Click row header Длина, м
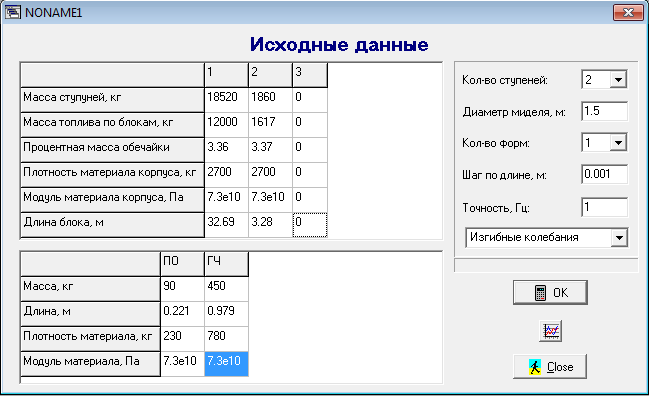This screenshot has width=649, height=396. pyautogui.click(x=90, y=314)
